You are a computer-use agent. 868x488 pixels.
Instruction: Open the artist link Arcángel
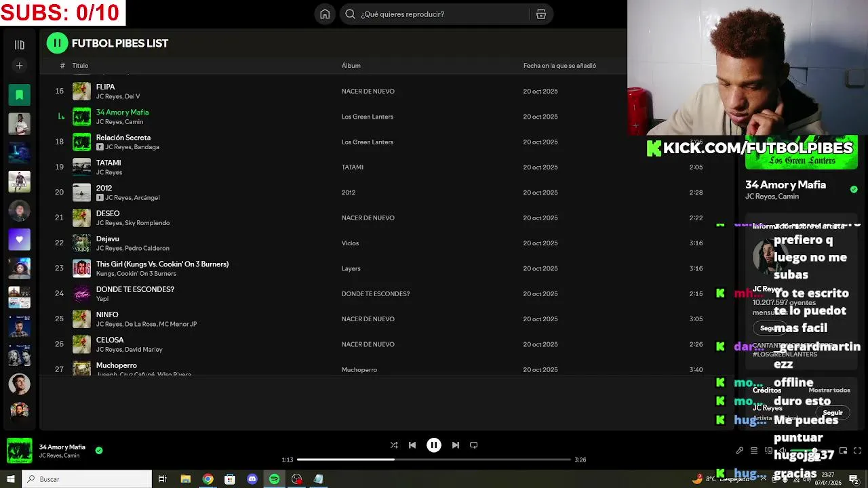tap(146, 198)
